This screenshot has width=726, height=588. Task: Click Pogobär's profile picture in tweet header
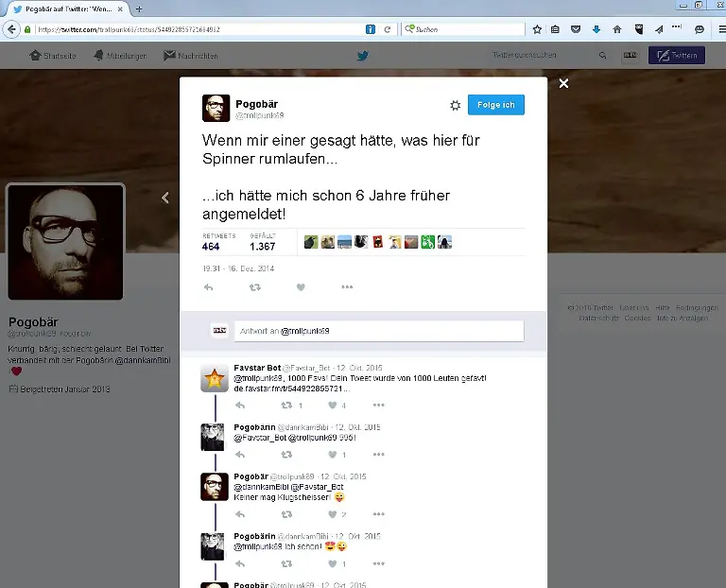click(216, 109)
